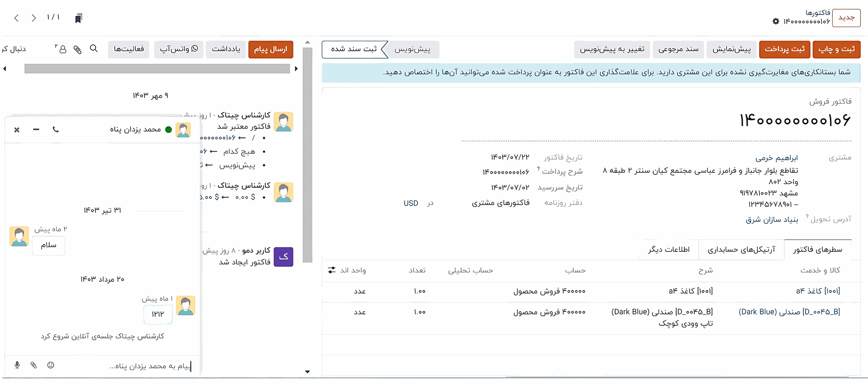868x385 pixels.
Task: Click horizontal scrollbar left arrow in chatter
Action: pos(5,69)
